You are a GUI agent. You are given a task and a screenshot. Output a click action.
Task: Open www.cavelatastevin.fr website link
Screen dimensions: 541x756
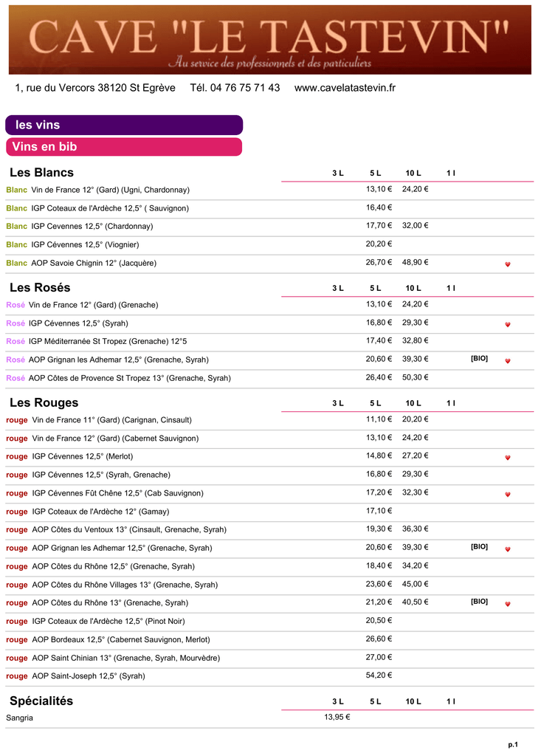click(345, 88)
